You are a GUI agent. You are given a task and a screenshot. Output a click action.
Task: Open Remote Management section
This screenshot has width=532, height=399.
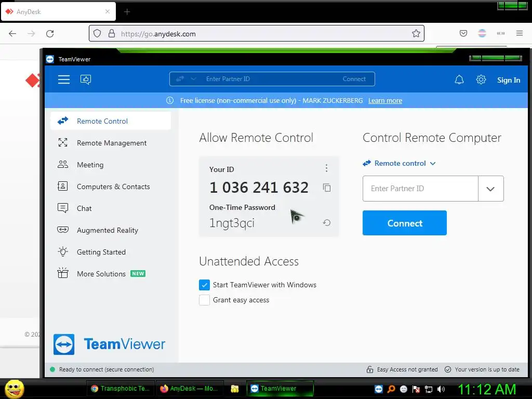click(111, 143)
